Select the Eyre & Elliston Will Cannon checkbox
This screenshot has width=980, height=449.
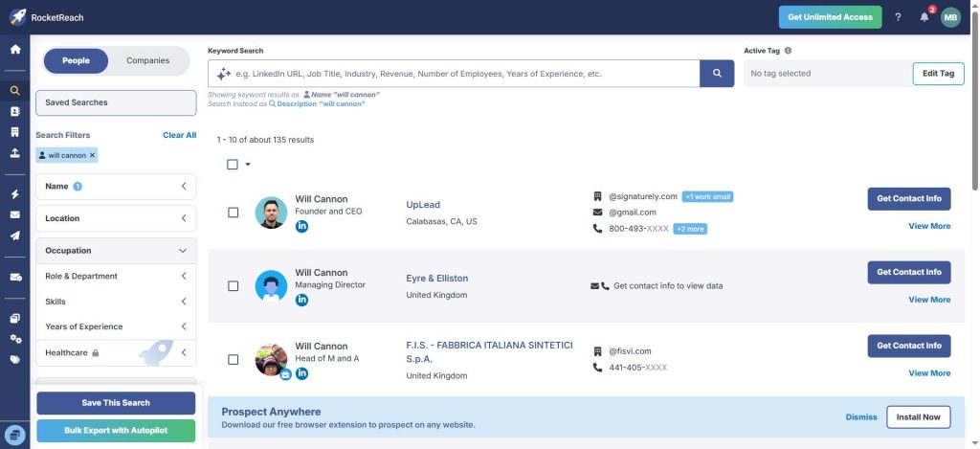click(234, 286)
